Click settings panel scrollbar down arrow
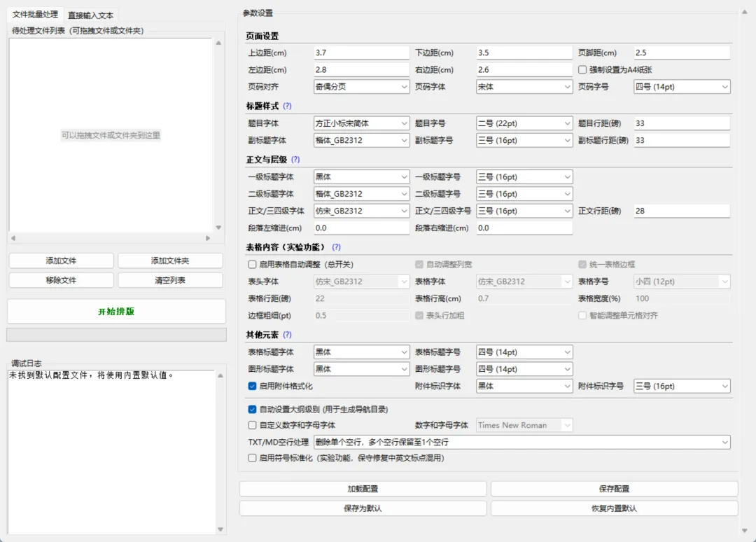 (744, 530)
